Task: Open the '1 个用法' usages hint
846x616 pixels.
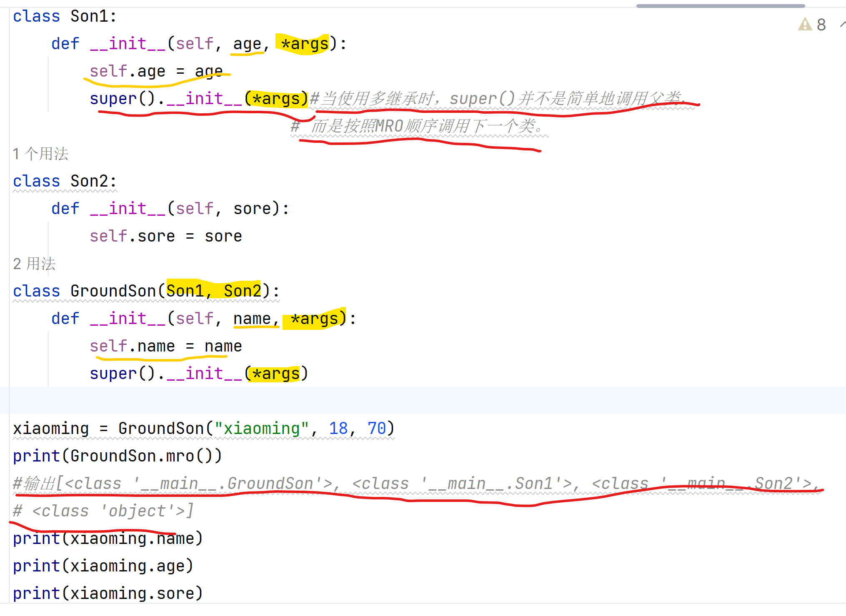Action: (41, 154)
